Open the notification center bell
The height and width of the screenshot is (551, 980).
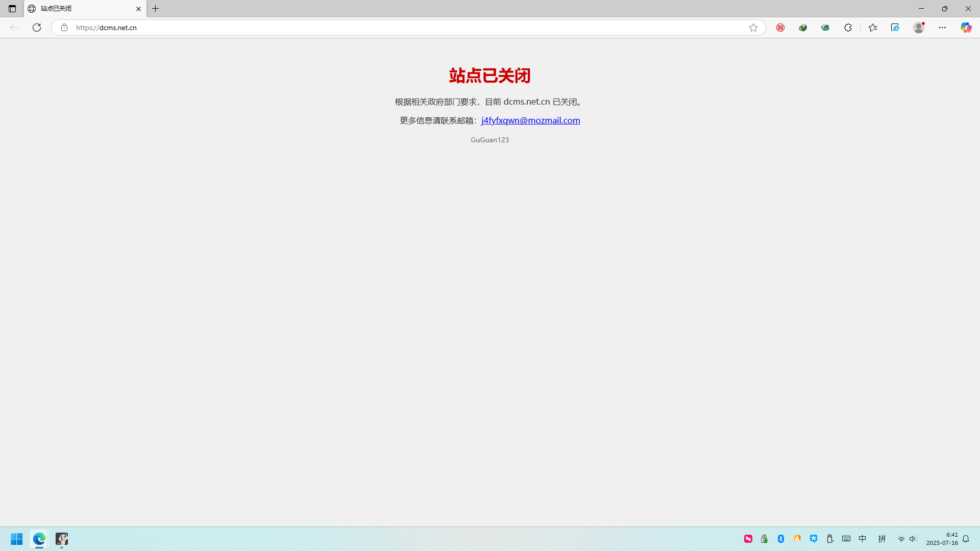(966, 539)
